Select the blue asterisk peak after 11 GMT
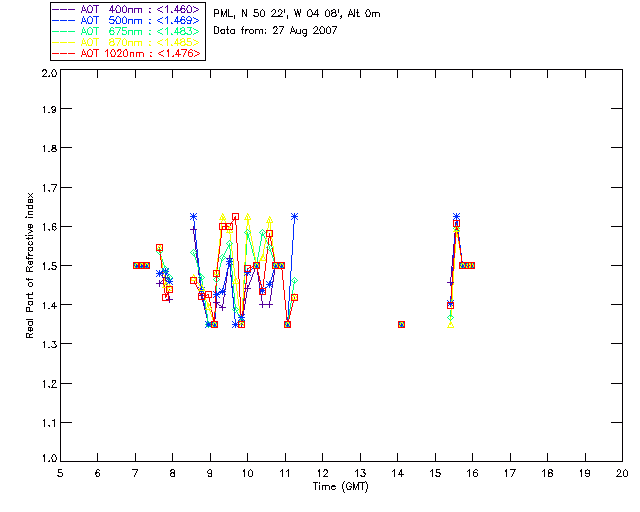This screenshot has height=512, width=640. pyautogui.click(x=294, y=217)
